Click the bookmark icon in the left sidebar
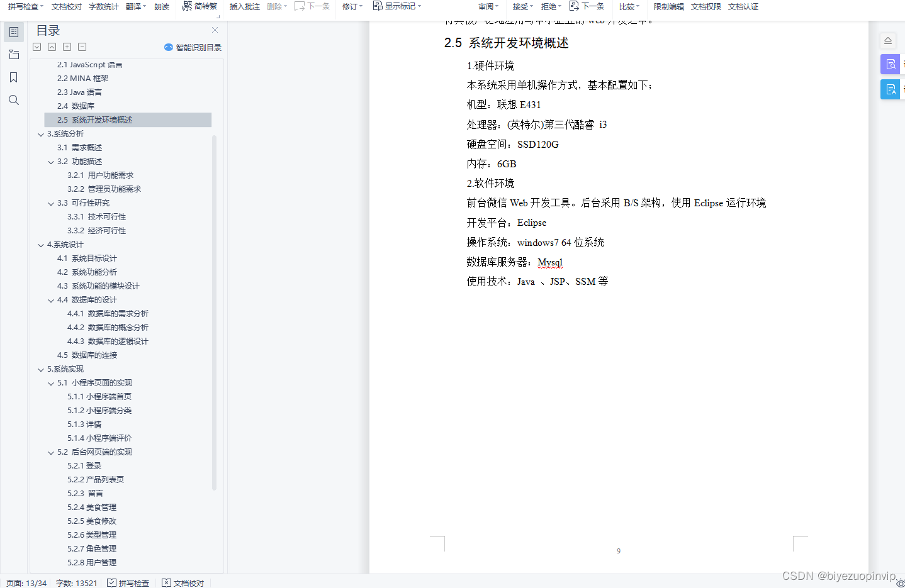 (14, 77)
